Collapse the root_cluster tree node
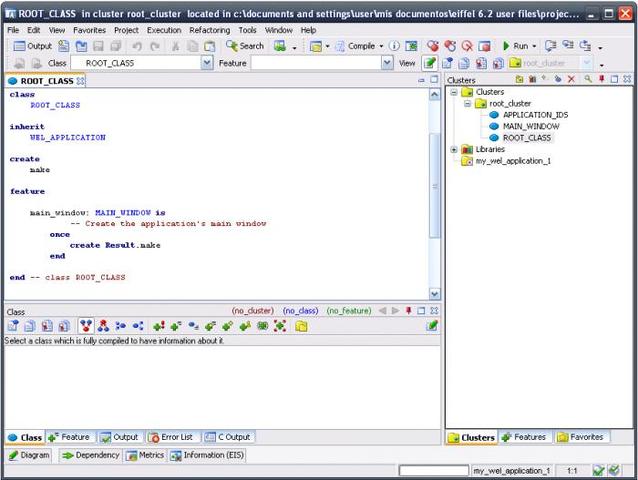This screenshot has height=480, width=638. (468, 104)
